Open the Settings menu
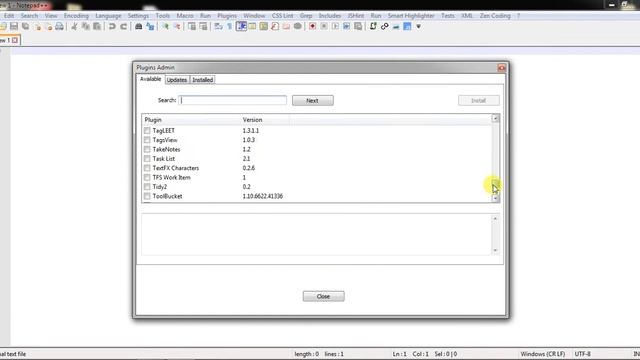The height and width of the screenshot is (360, 640). [138, 16]
